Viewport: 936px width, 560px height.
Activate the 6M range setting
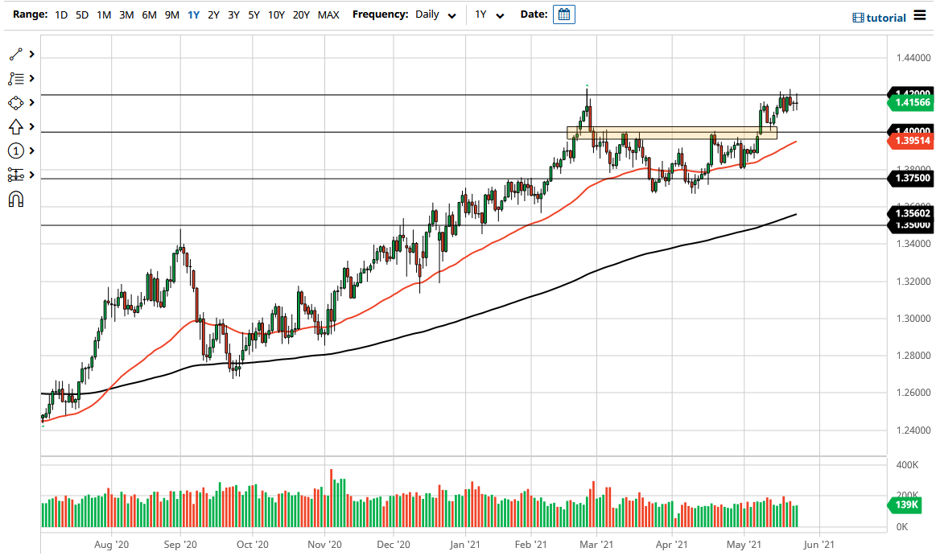pos(148,14)
